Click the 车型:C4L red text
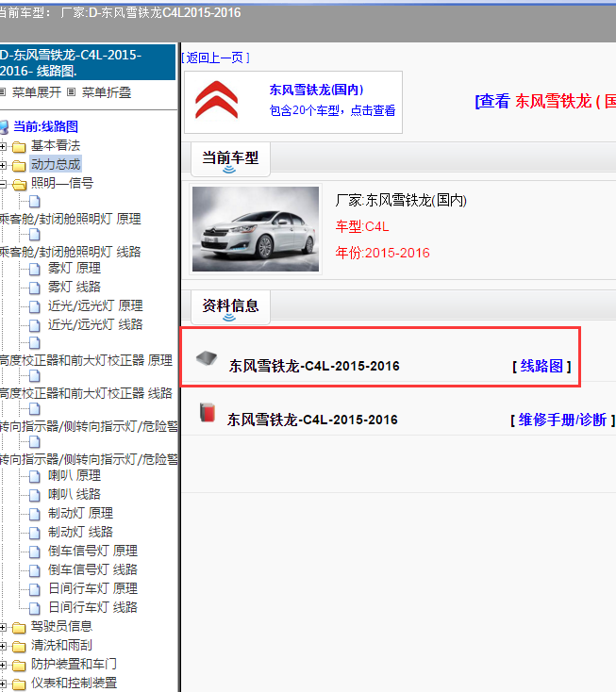The height and width of the screenshot is (692, 616). tap(362, 226)
